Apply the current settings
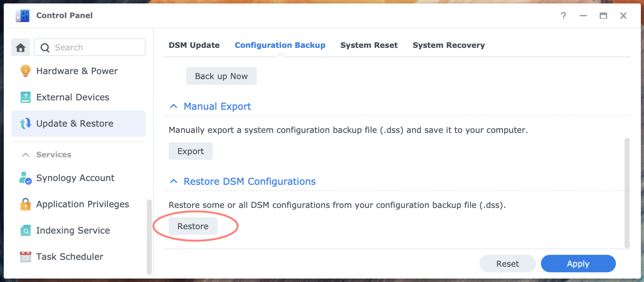The height and width of the screenshot is (282, 644). (x=578, y=263)
